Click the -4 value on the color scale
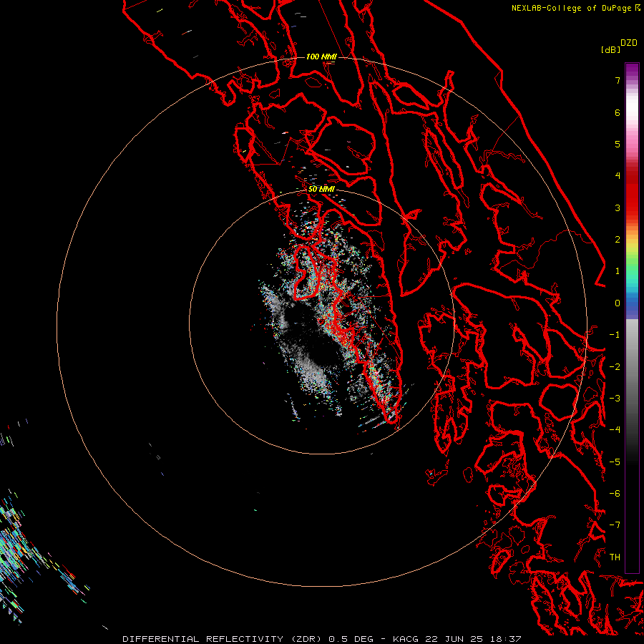 pos(615,430)
